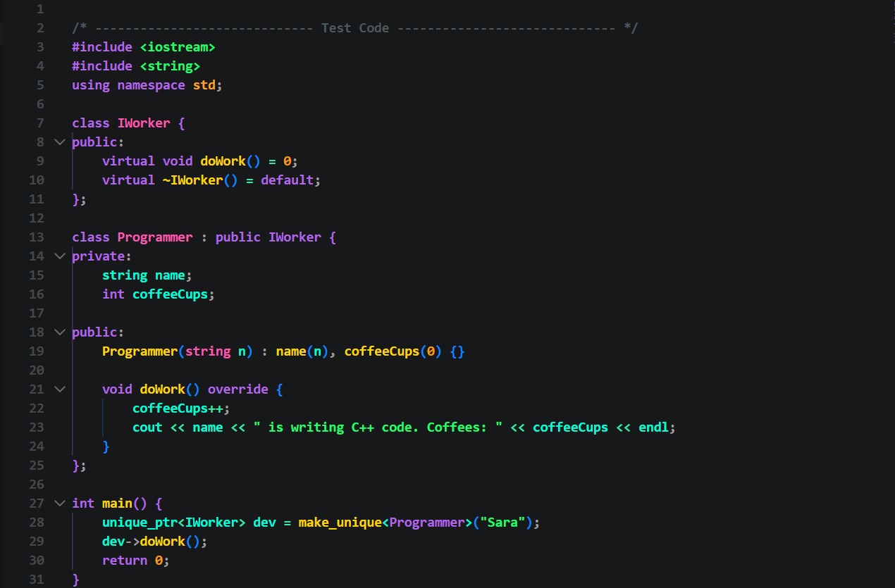Click the "Programmer" constructor name on line 19
Viewport: 895px width, 588px height.
(x=140, y=351)
